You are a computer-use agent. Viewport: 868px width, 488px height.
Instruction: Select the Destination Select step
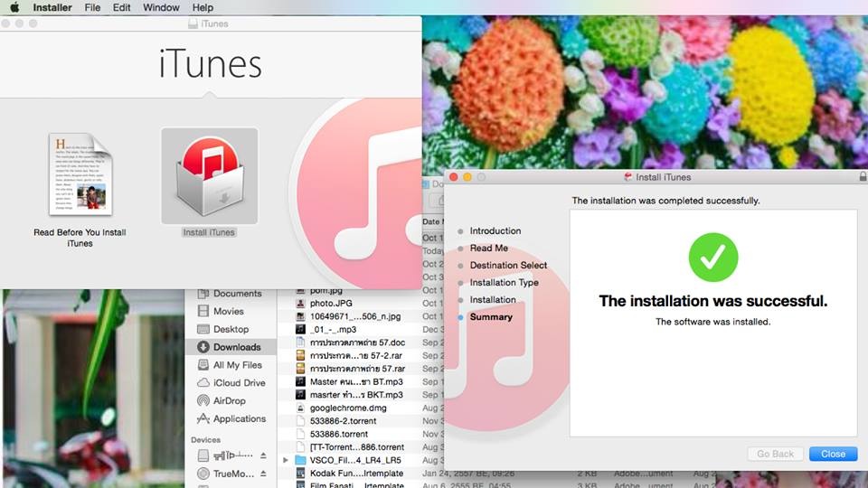click(508, 265)
